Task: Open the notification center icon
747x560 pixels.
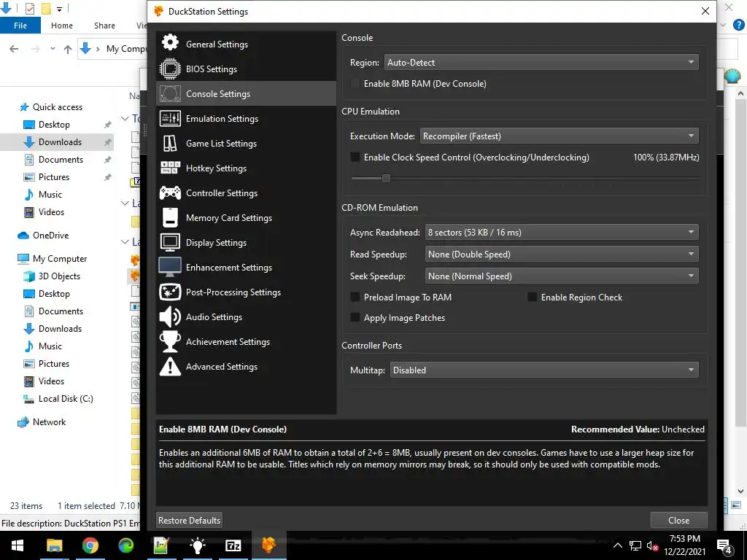Action: pyautogui.click(x=724, y=546)
